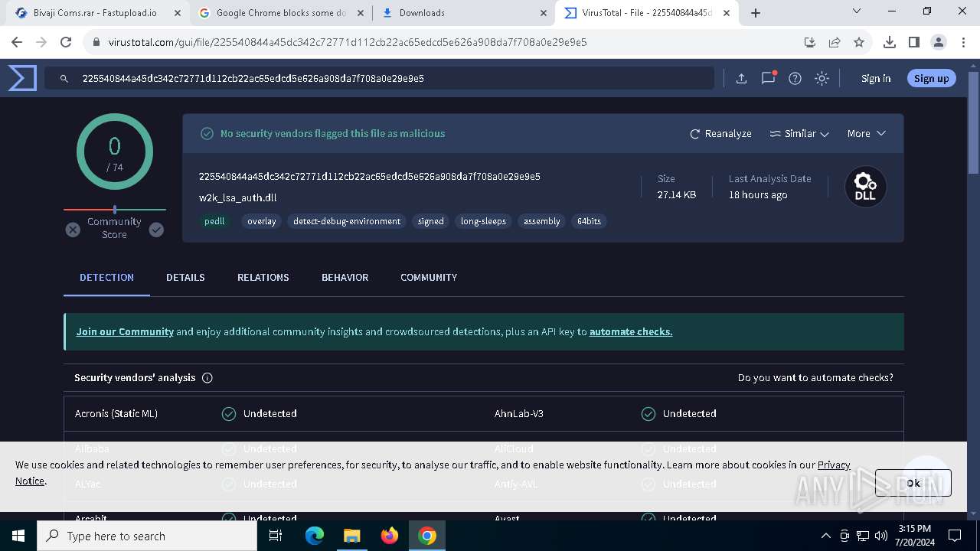Image resolution: width=980 pixels, height=551 pixels.
Task: Select the overlay tag
Action: tap(261, 221)
